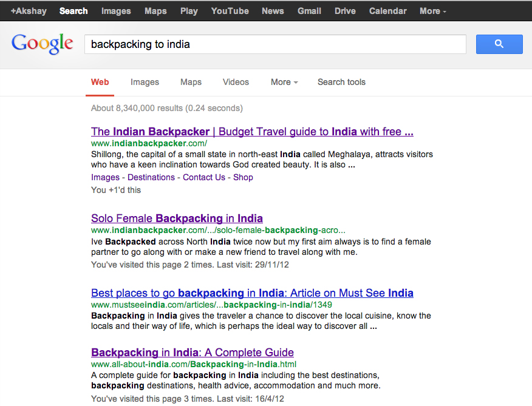
Task: Click the solo-female-backpacking URL text
Action: click(218, 230)
